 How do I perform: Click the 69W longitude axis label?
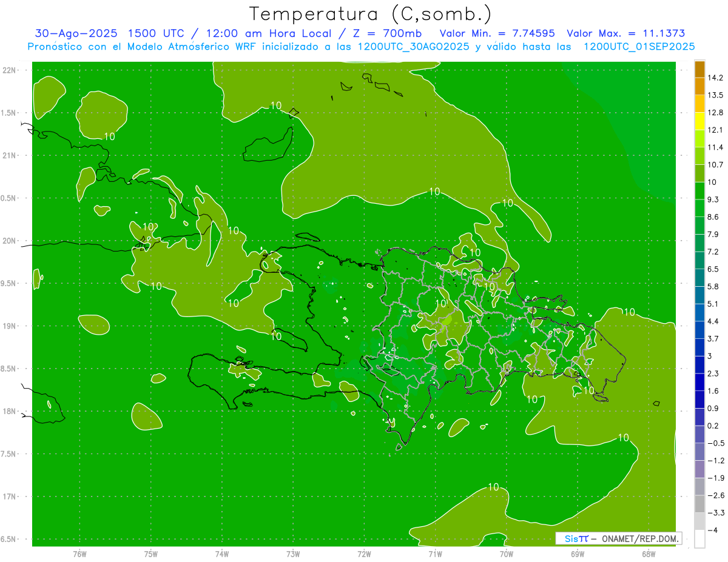[x=578, y=554]
